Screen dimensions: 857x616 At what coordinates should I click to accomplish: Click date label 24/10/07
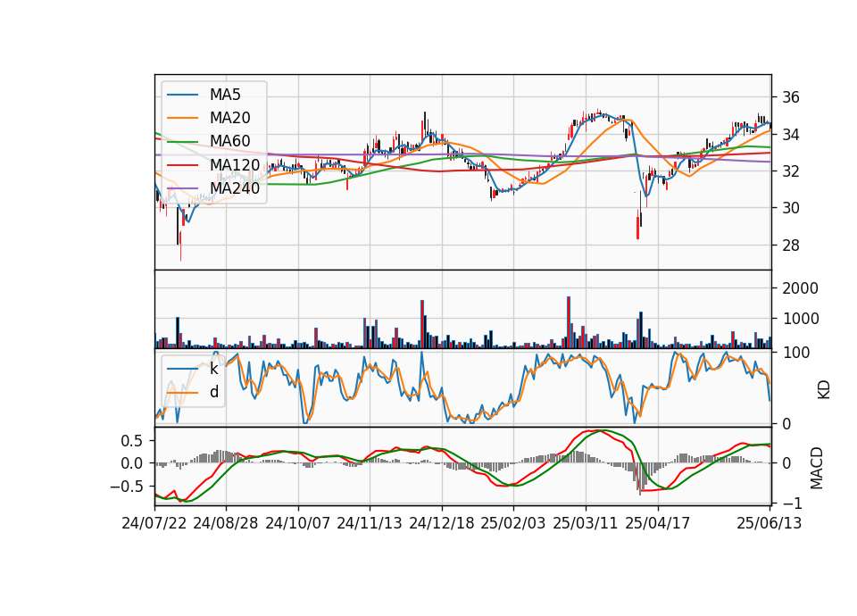tap(298, 523)
